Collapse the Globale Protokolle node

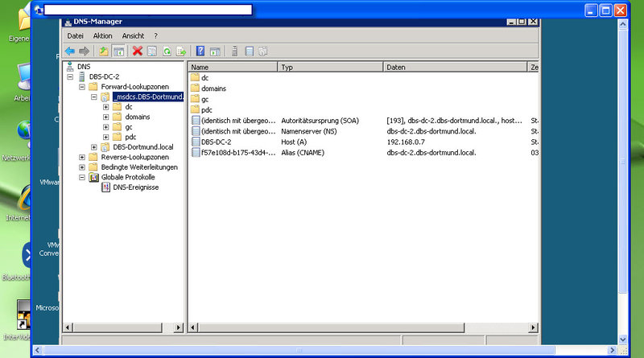(82, 177)
